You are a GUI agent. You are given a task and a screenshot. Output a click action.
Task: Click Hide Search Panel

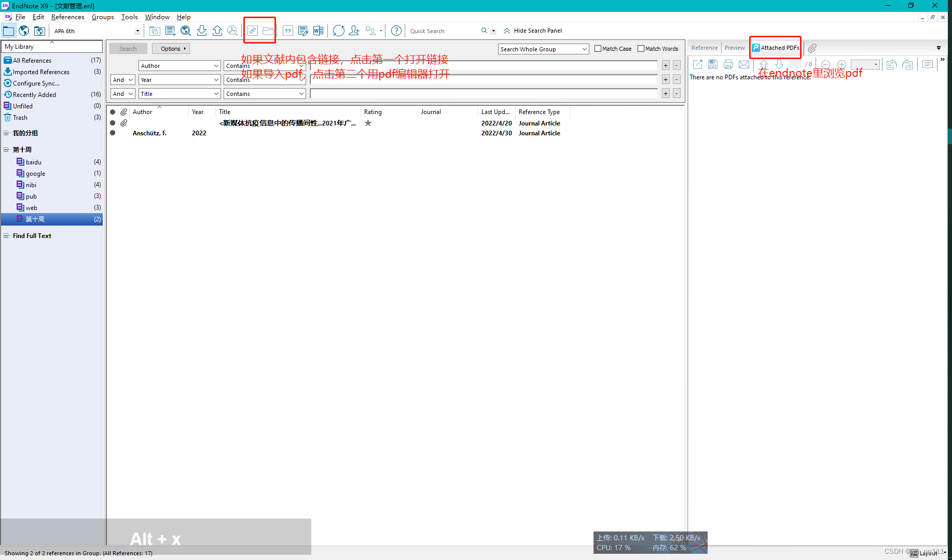pos(533,31)
